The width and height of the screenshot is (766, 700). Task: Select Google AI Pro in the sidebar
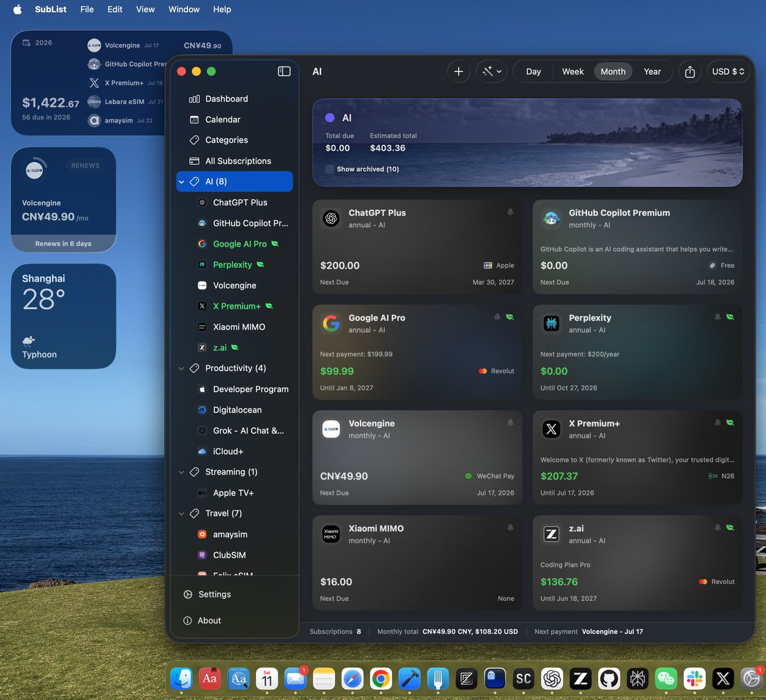(234, 244)
